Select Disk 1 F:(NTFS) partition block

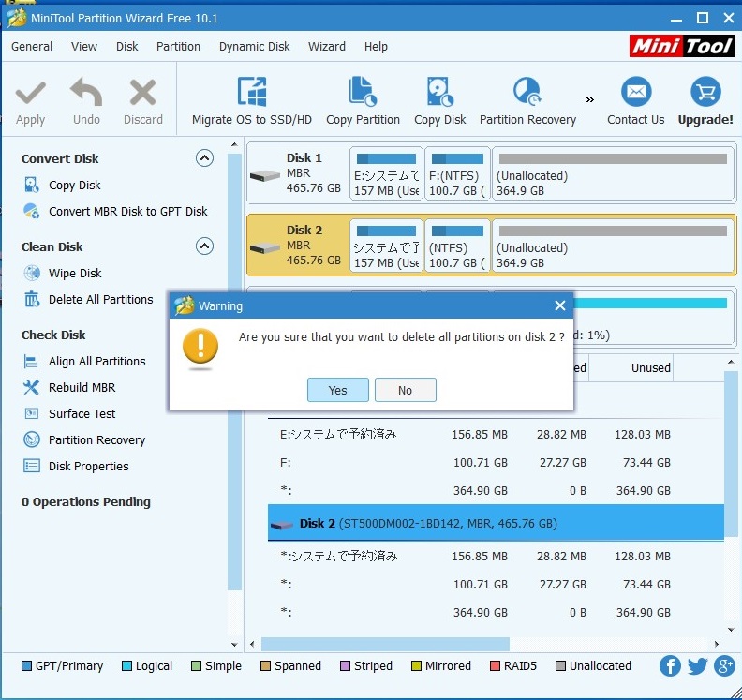(x=457, y=173)
